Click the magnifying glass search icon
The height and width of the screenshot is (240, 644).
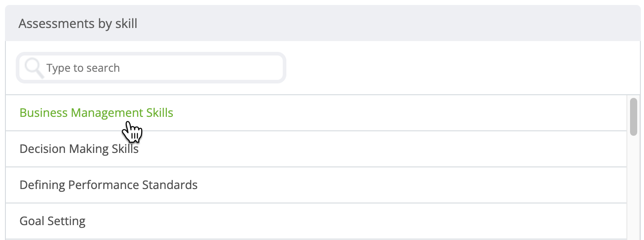pos(34,68)
